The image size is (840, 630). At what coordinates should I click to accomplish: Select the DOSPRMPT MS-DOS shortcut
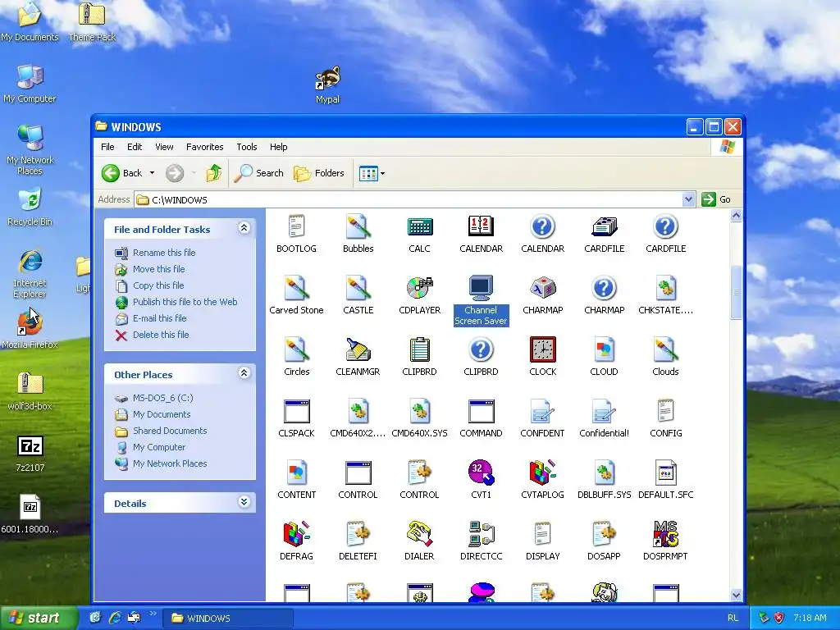pos(665,541)
